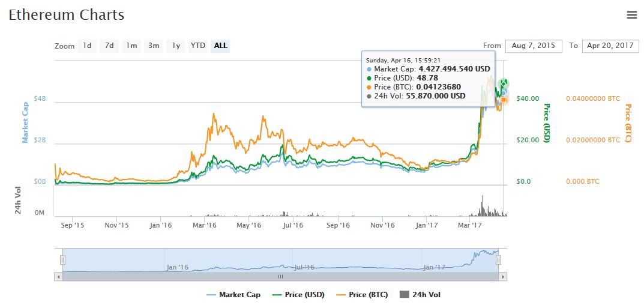Edit the From date field

pos(533,46)
